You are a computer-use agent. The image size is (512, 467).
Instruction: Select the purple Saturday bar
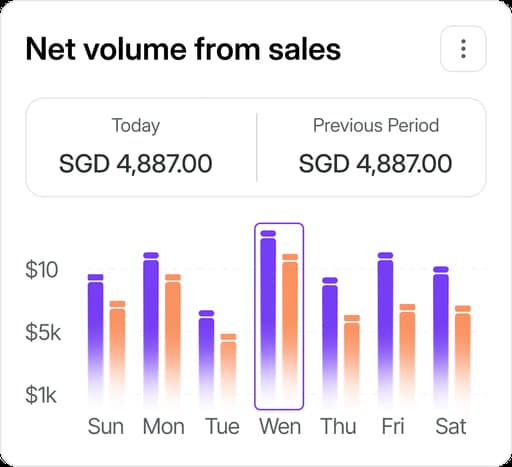441,337
